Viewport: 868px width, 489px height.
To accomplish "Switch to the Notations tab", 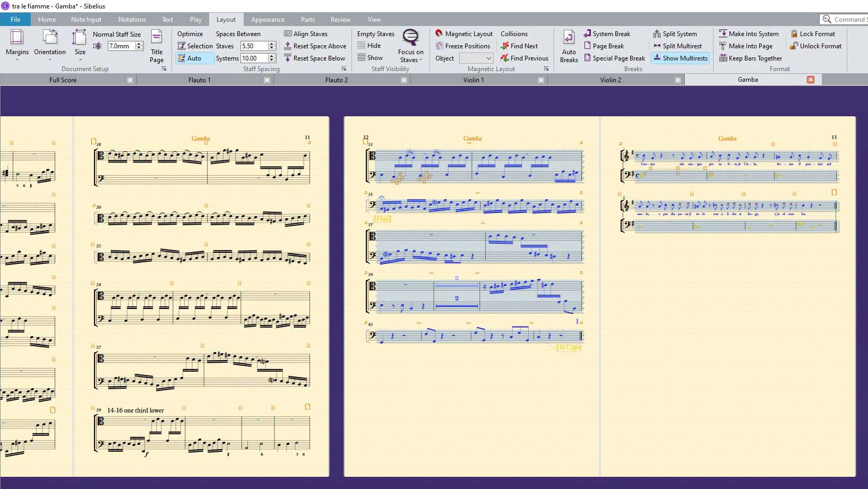I will click(132, 20).
